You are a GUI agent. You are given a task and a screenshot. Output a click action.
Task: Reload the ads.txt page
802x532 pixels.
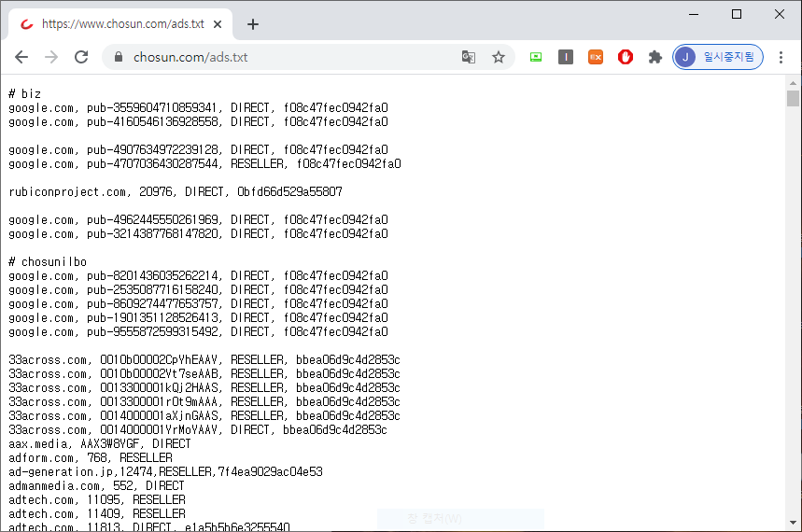[x=81, y=57]
